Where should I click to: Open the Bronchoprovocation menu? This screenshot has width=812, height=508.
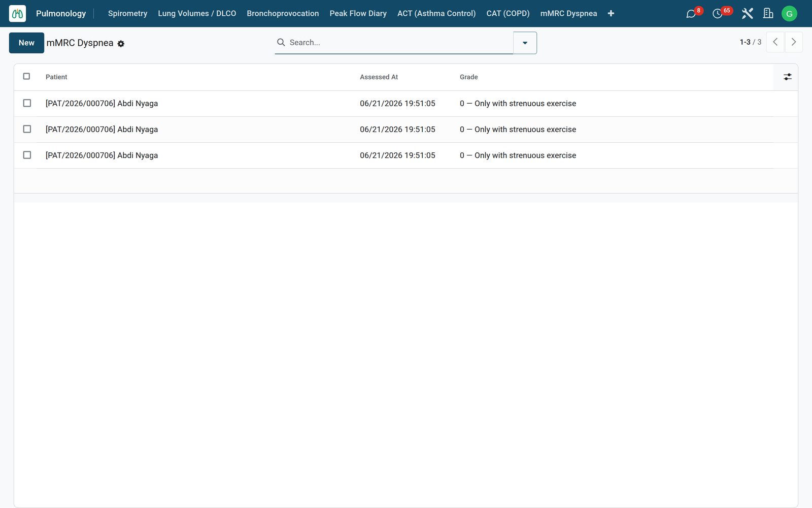[283, 14]
